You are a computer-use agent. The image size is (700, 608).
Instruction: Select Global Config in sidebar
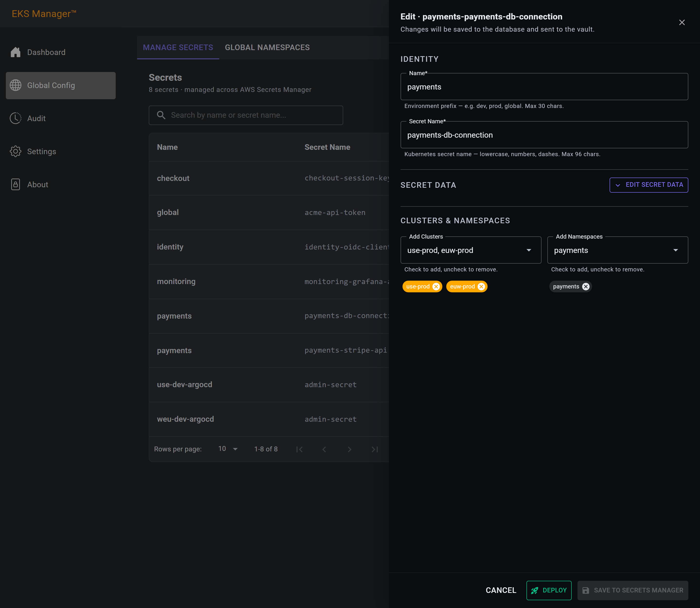tap(61, 86)
